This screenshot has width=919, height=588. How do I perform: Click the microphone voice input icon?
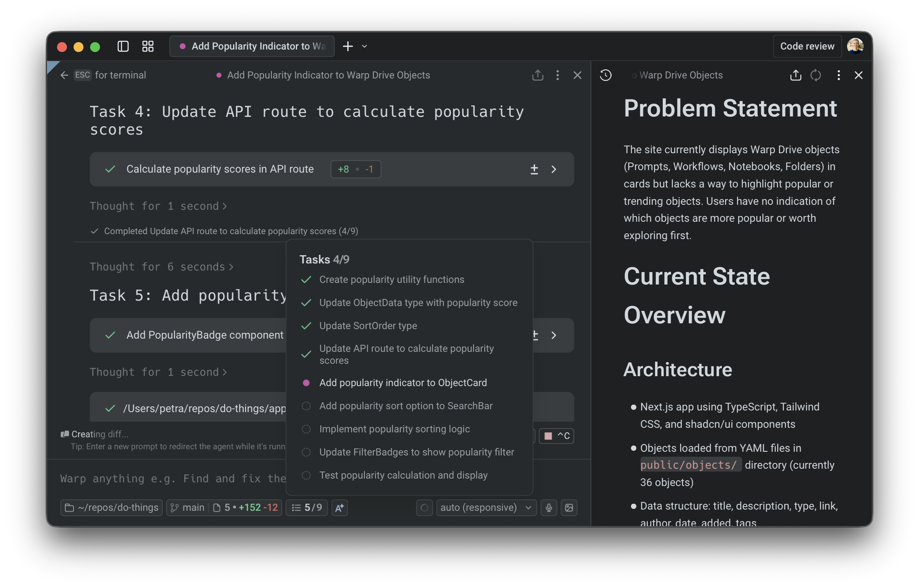coord(549,507)
